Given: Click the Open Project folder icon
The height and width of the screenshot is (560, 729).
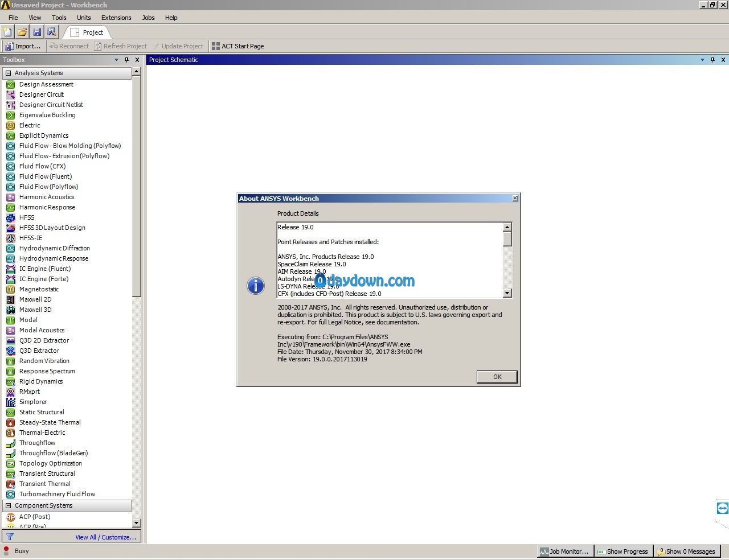Looking at the screenshot, I should (22, 32).
